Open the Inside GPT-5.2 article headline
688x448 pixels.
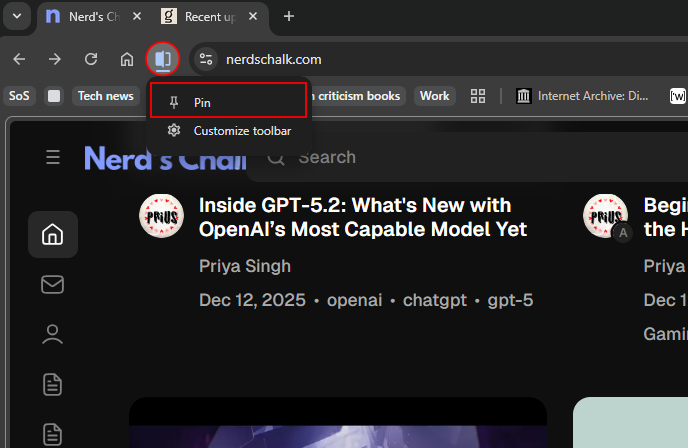[362, 217]
